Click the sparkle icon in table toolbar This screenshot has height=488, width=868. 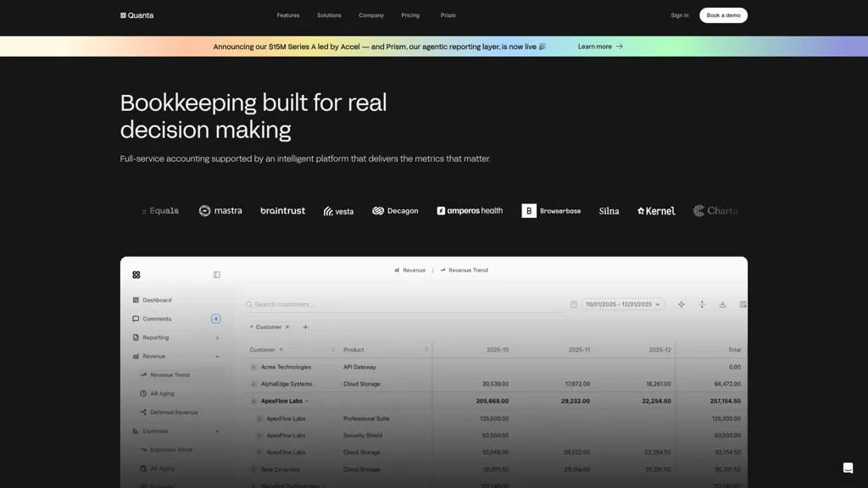tap(682, 304)
